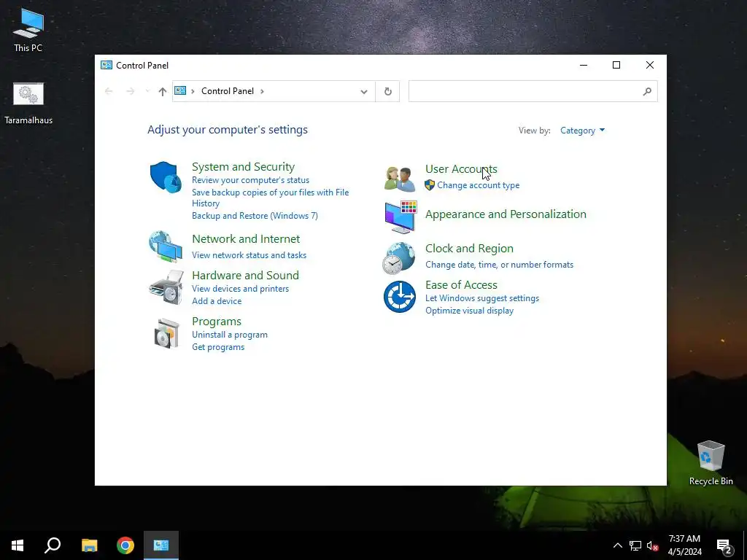This screenshot has height=560, width=747.
Task: Open the Programs category
Action: (x=216, y=322)
